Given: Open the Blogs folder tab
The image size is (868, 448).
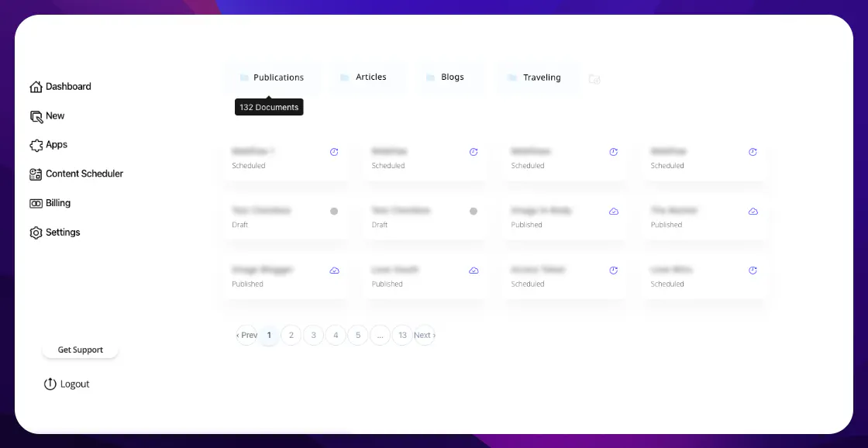Looking at the screenshot, I should (449, 78).
